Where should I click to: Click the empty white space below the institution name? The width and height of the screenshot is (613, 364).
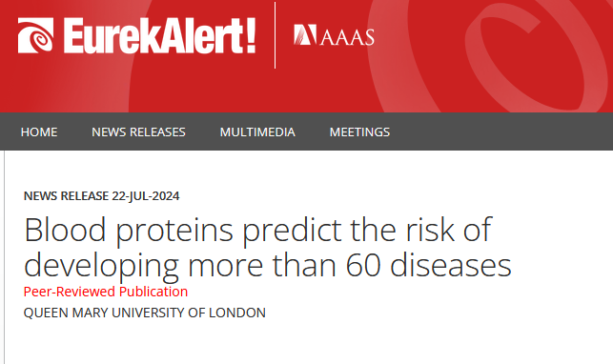click(305, 344)
